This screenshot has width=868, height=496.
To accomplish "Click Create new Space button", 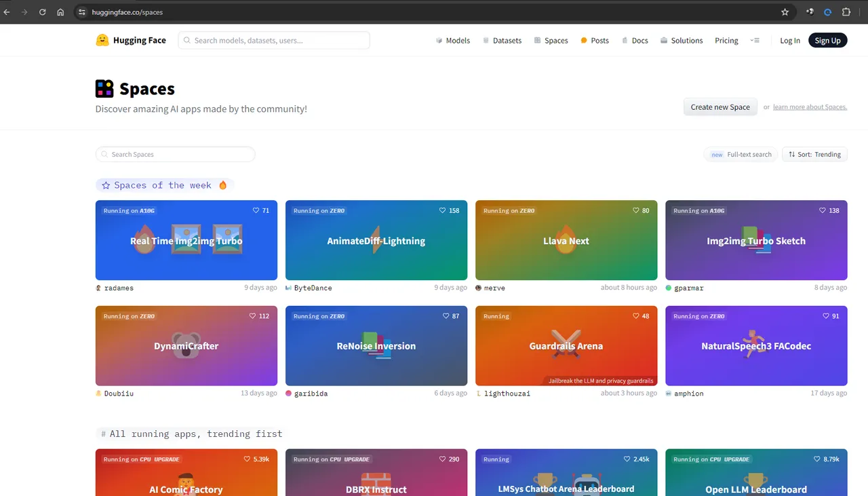I will click(x=720, y=107).
